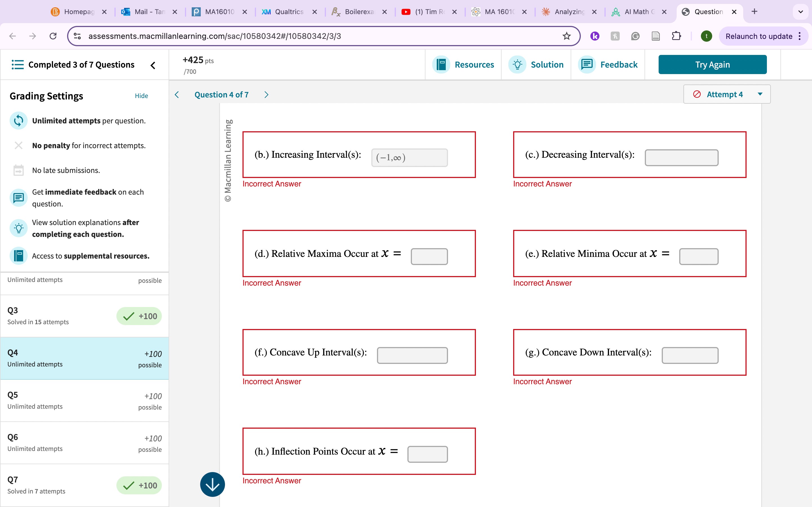Expand the completed questions sidebar panel
812x507 pixels.
coord(153,65)
